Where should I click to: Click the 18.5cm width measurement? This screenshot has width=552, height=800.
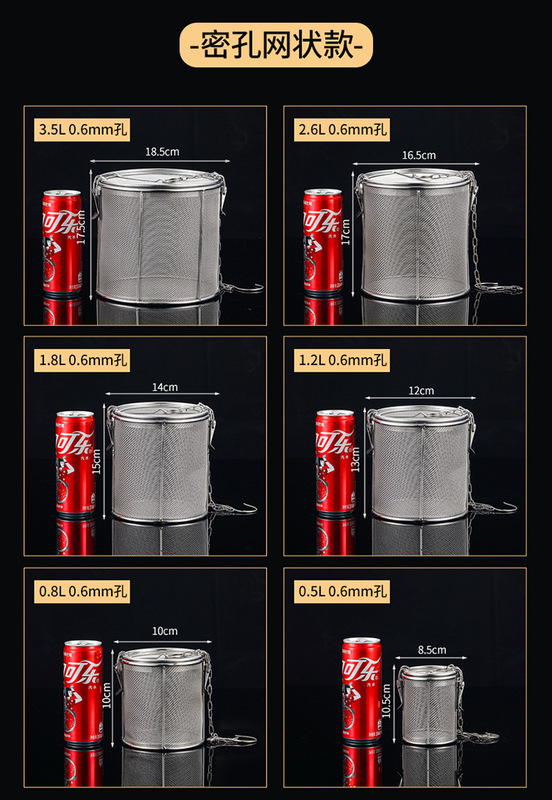coord(162,152)
